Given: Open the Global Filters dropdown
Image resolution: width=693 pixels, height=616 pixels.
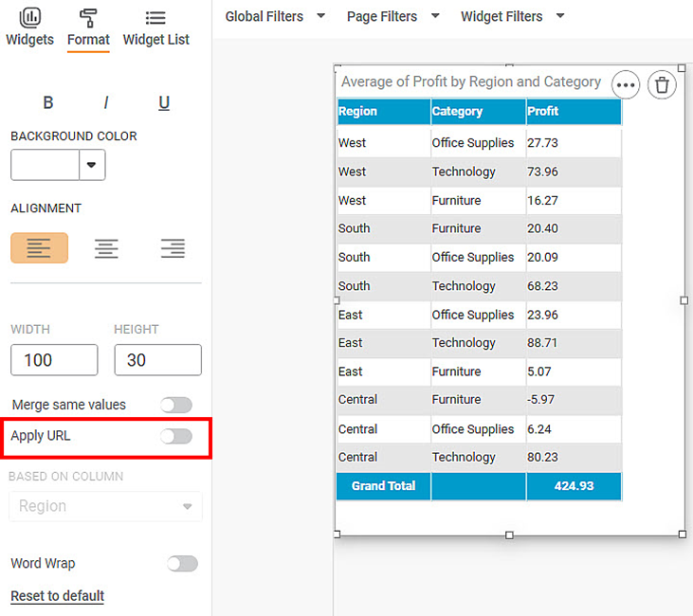Looking at the screenshot, I should [275, 16].
